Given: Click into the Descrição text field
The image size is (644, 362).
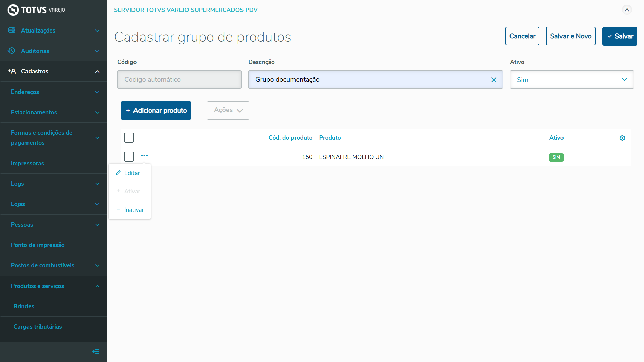Looking at the screenshot, I should click(x=369, y=80).
